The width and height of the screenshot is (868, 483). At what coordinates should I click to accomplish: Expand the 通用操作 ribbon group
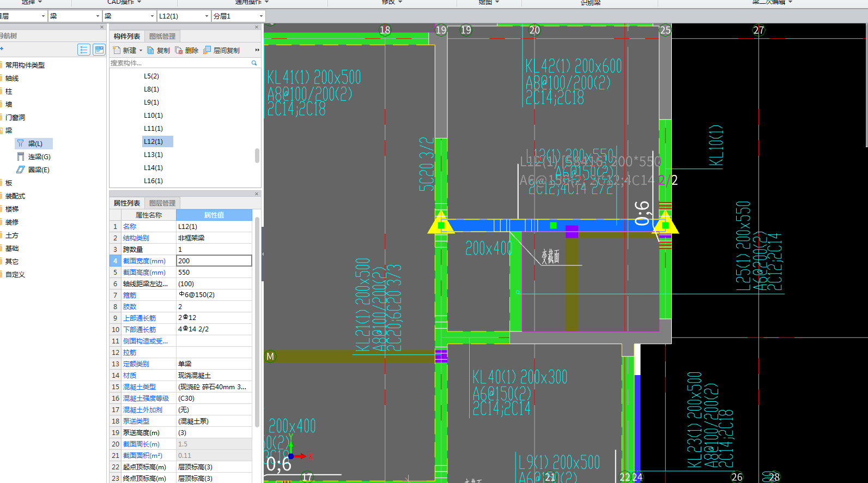(266, 2)
